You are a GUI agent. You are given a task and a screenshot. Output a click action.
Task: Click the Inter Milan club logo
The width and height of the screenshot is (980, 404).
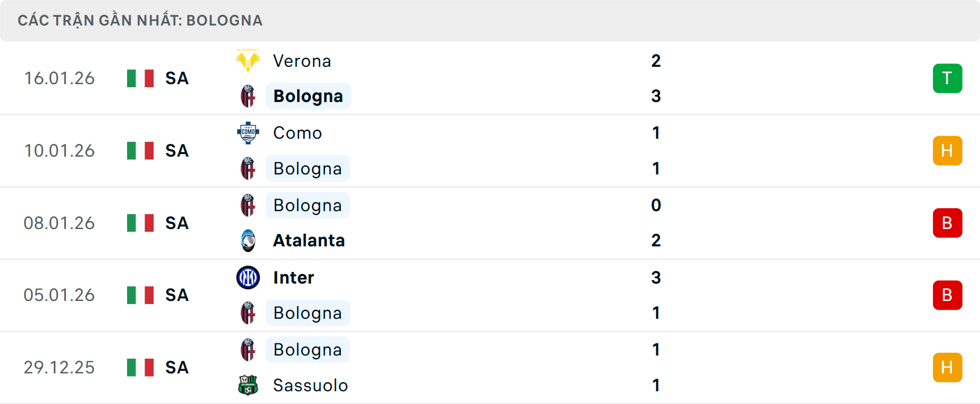[x=248, y=277]
